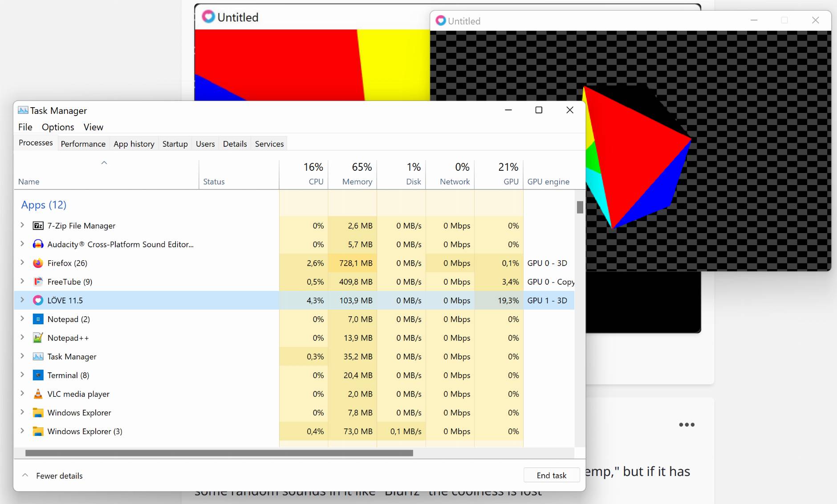The image size is (837, 504).
Task: Click the 7-Zip File Manager icon
Action: [38, 226]
